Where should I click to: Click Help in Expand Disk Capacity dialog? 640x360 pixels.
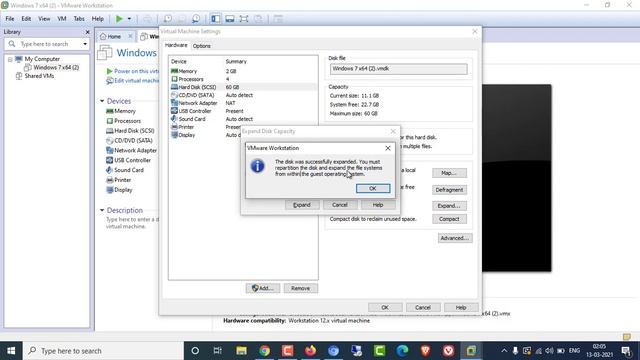click(x=378, y=205)
